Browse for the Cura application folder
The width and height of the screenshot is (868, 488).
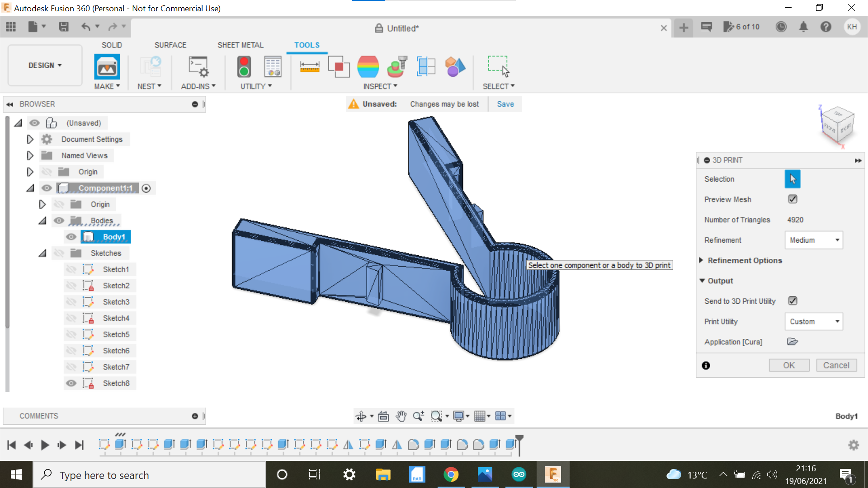(x=793, y=342)
